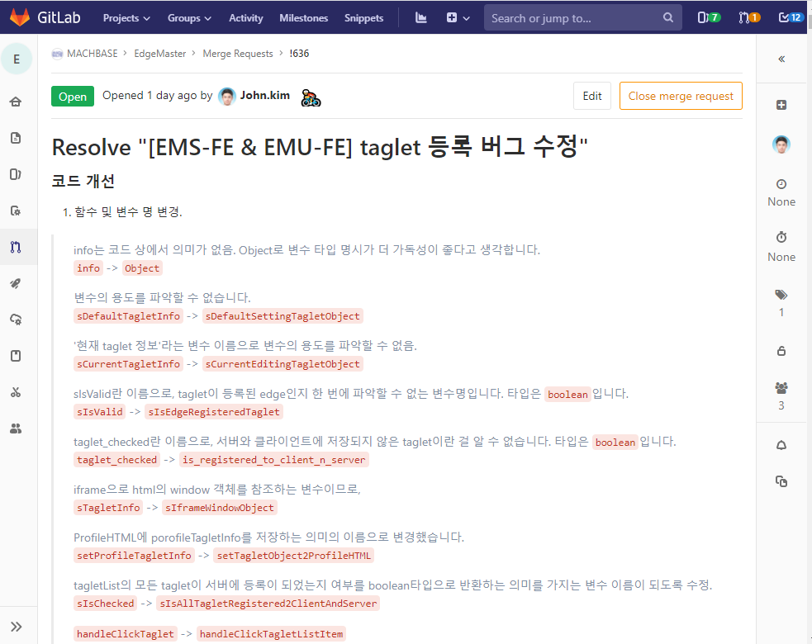Click the notifications bell icon in right sidebar

pos(781,445)
